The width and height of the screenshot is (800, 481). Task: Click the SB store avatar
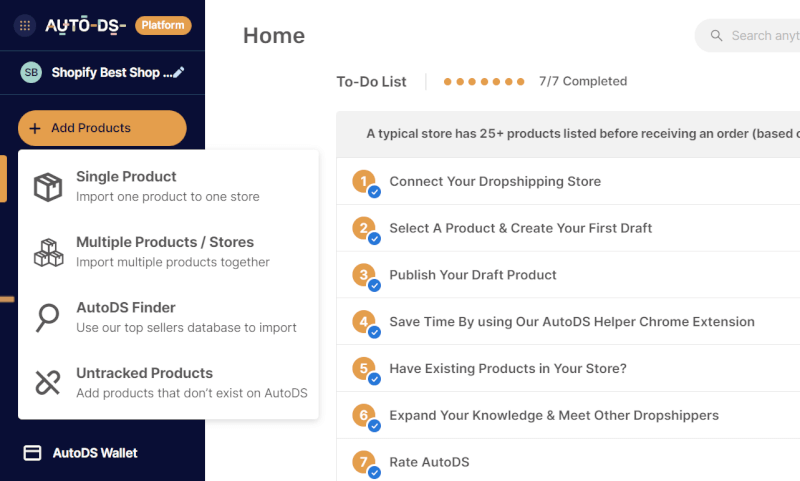31,72
